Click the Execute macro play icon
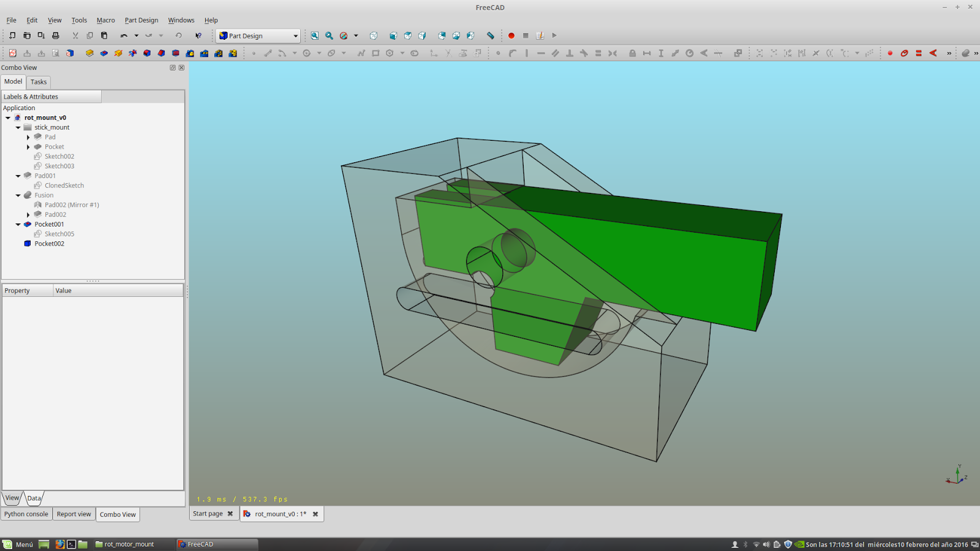Viewport: 980px width, 551px height. pyautogui.click(x=554, y=36)
